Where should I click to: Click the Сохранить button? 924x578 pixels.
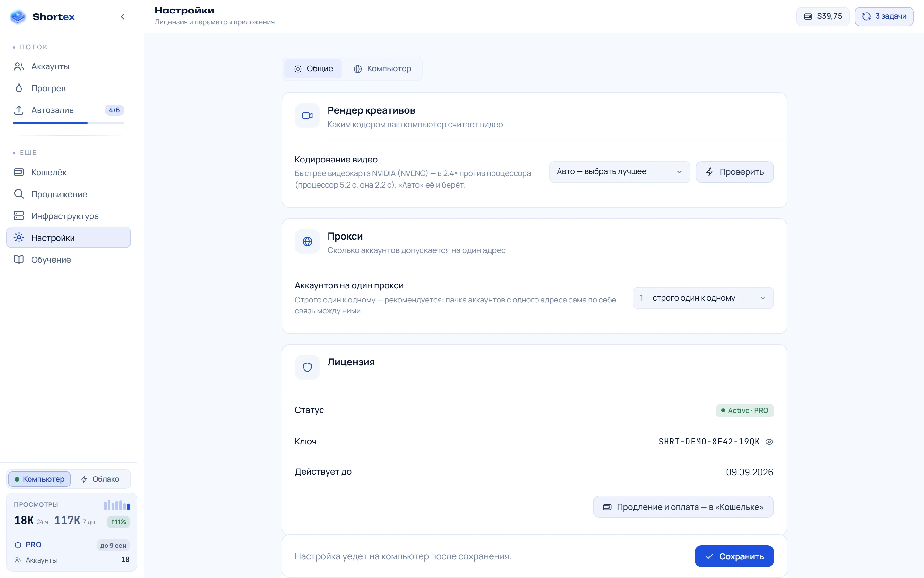(734, 556)
